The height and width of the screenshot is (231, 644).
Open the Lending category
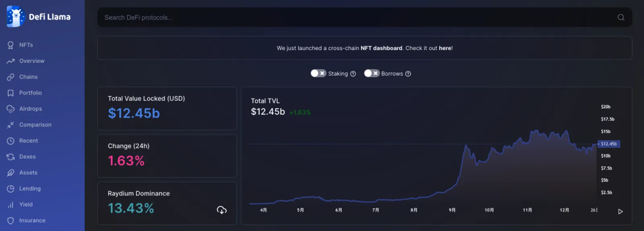coord(30,189)
